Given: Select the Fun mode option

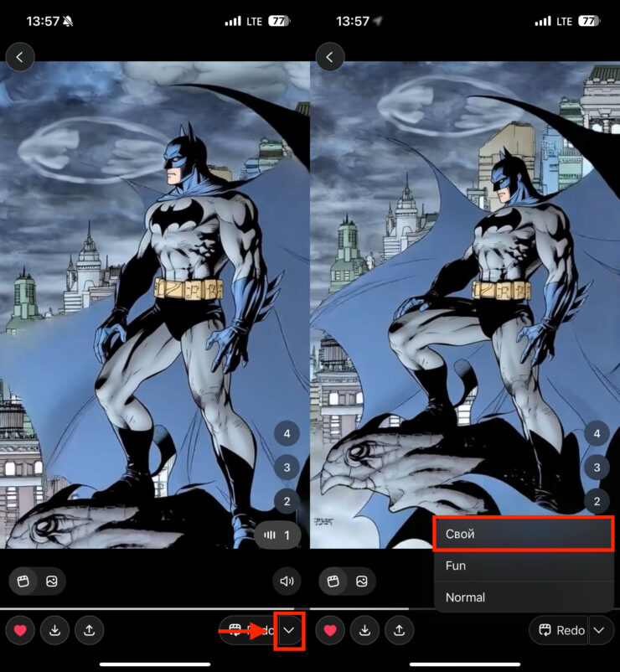Looking at the screenshot, I should [x=524, y=566].
